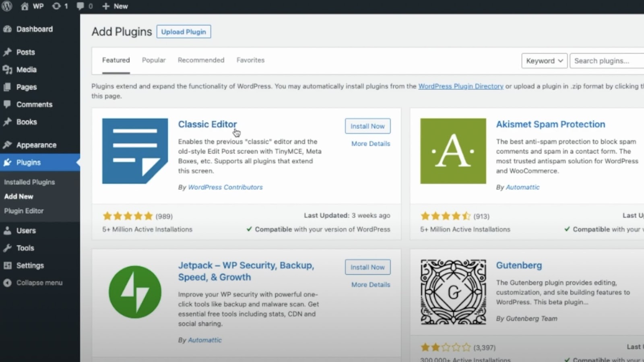Open the Appearance menu label
Screen dimensions: 644x362
[x=36, y=145]
